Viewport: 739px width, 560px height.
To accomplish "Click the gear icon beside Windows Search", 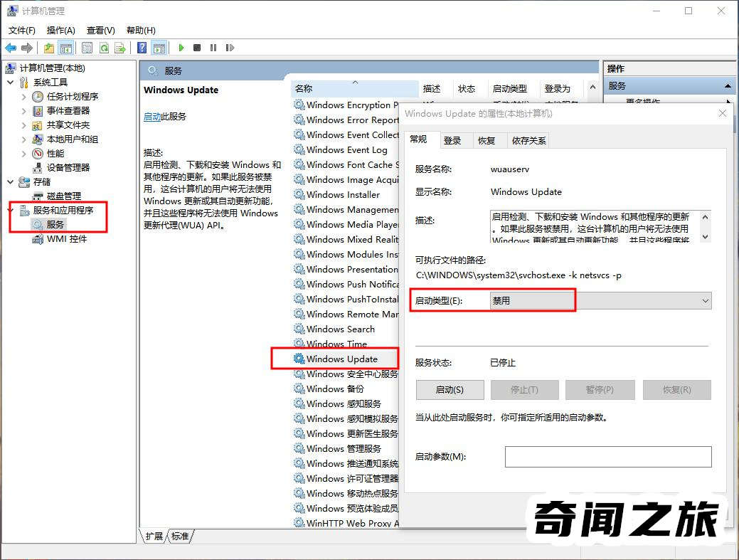I will pos(299,329).
